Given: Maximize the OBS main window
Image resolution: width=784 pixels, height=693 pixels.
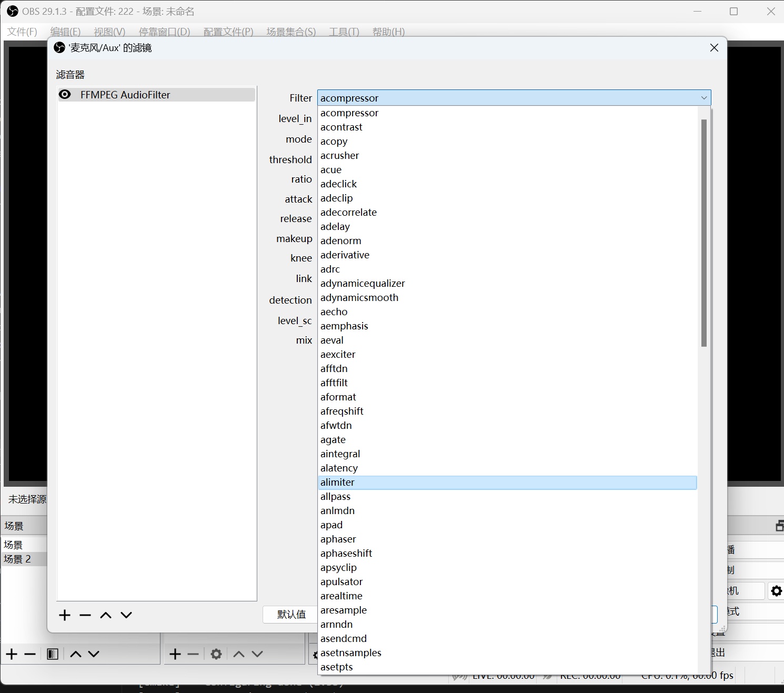Looking at the screenshot, I should 734,11.
